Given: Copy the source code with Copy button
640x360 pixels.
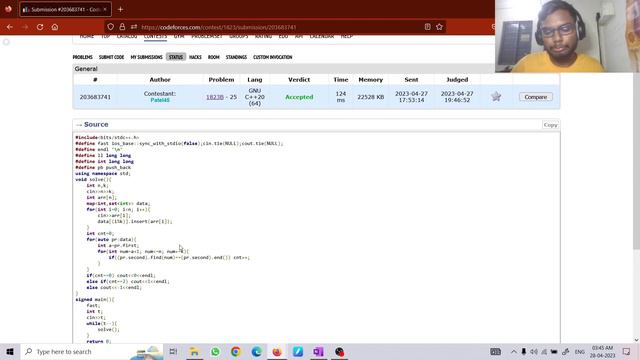Looking at the screenshot, I should [550, 125].
